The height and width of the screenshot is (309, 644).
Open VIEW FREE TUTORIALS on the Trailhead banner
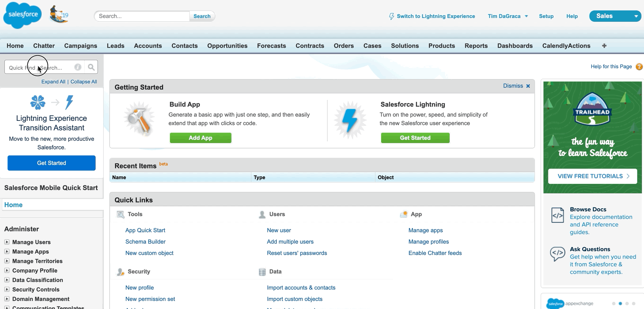pos(592,176)
